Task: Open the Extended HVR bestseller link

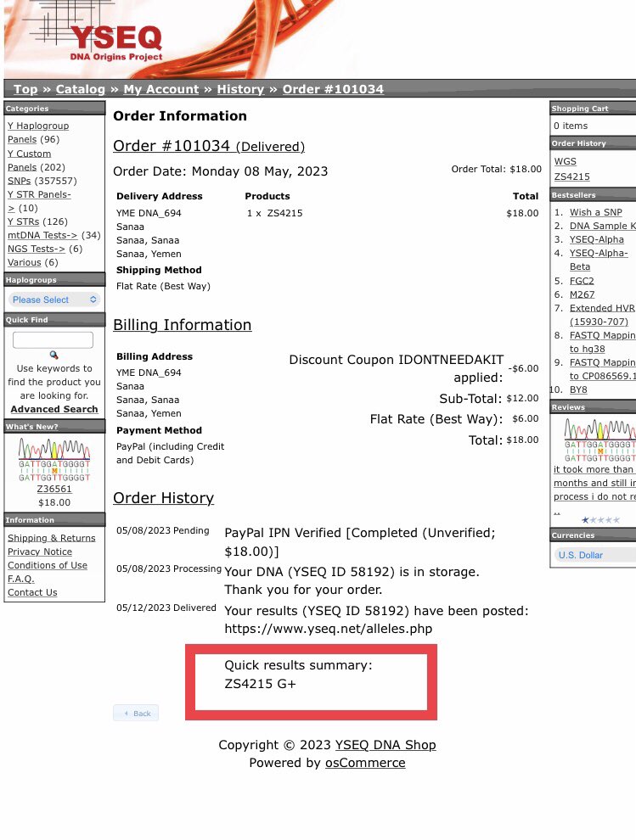Action: click(602, 315)
